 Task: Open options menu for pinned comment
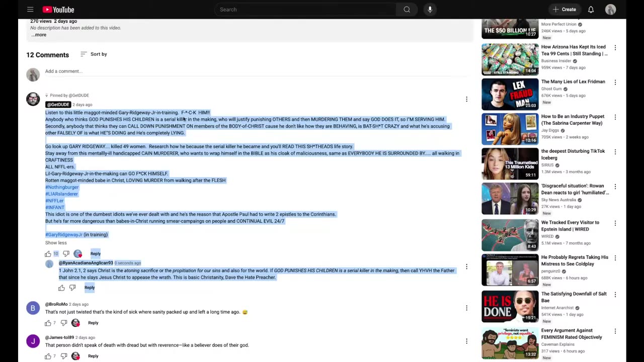(x=466, y=99)
